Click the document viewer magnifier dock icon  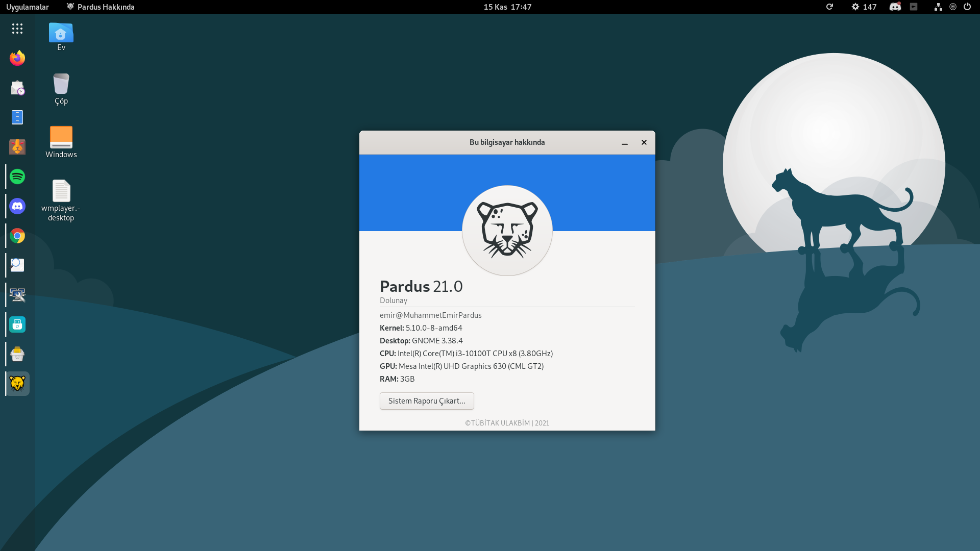click(17, 265)
